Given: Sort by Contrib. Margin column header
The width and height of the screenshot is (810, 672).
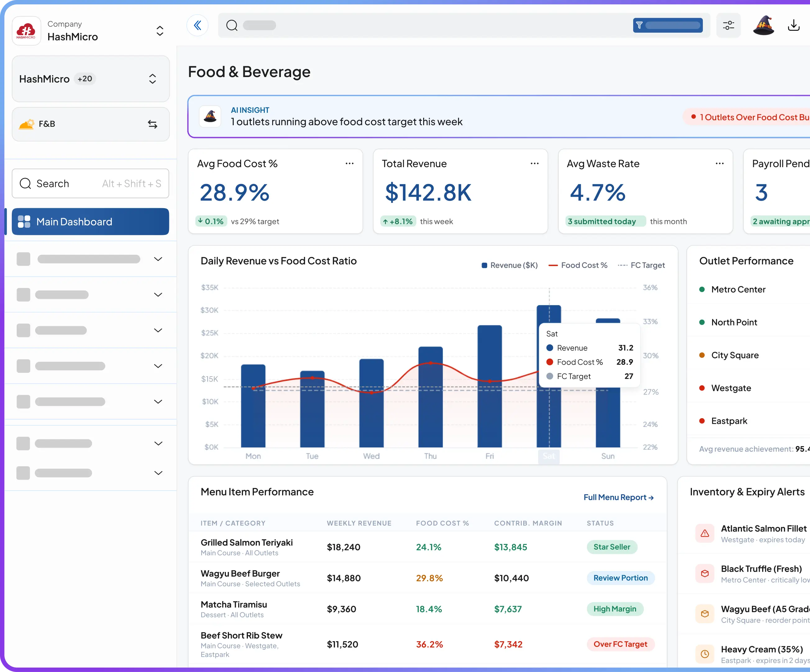Looking at the screenshot, I should pos(528,523).
